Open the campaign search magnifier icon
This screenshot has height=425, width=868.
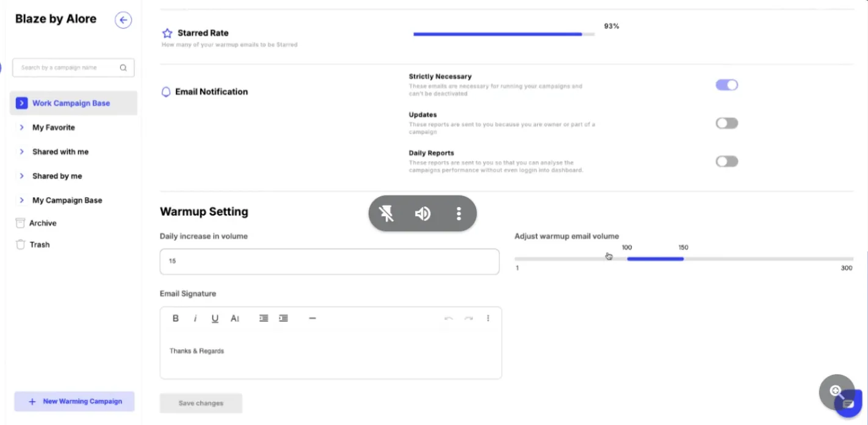(123, 67)
